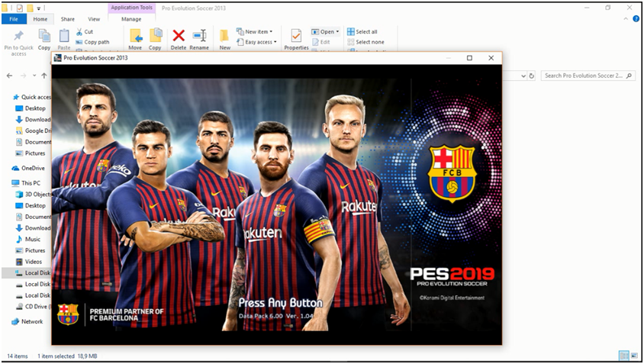Viewport: 644px width, 364px height.
Task: Select Google Drive in navigation pane
Action: 33,130
